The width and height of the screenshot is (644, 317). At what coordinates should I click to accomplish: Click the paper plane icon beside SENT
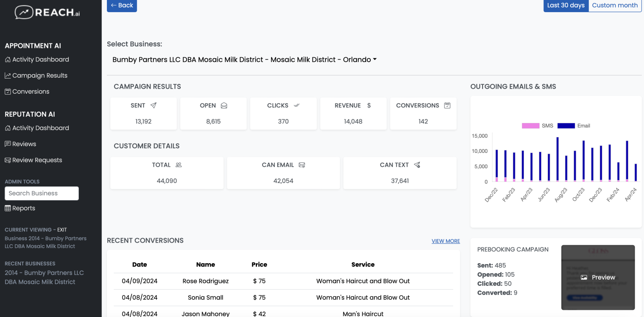(x=153, y=105)
